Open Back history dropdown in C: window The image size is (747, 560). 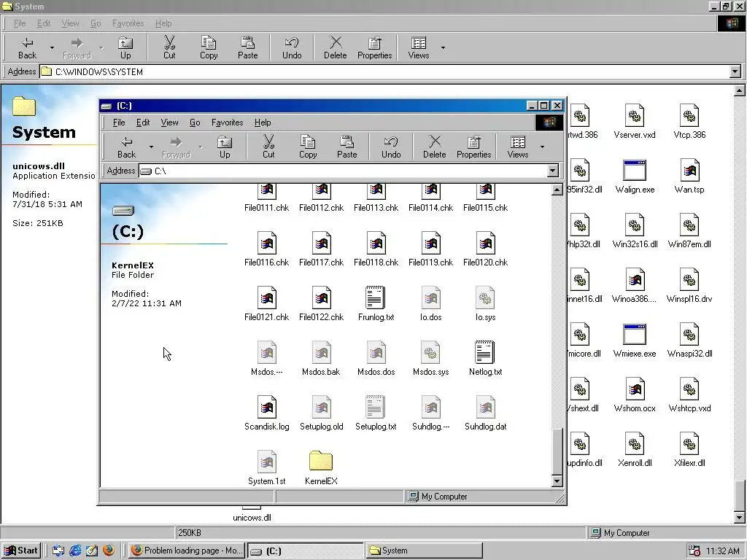tap(151, 147)
